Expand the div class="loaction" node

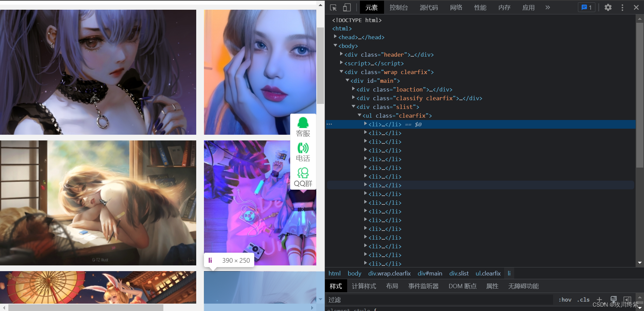[x=353, y=89]
